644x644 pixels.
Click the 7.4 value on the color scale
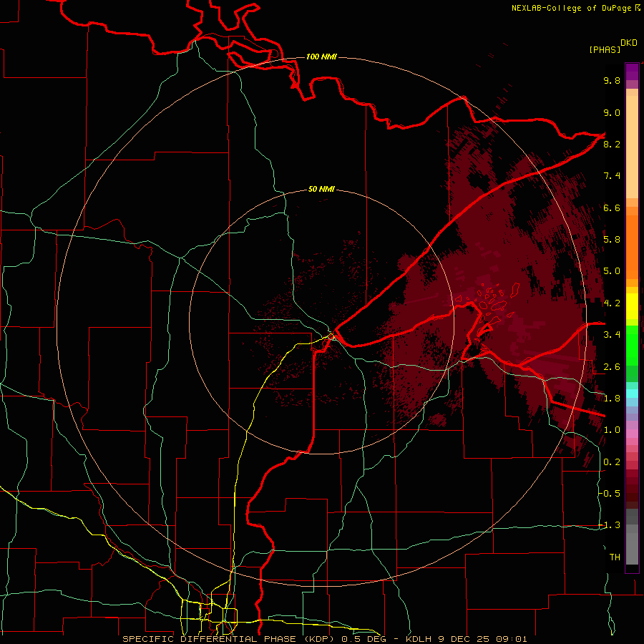click(x=612, y=176)
